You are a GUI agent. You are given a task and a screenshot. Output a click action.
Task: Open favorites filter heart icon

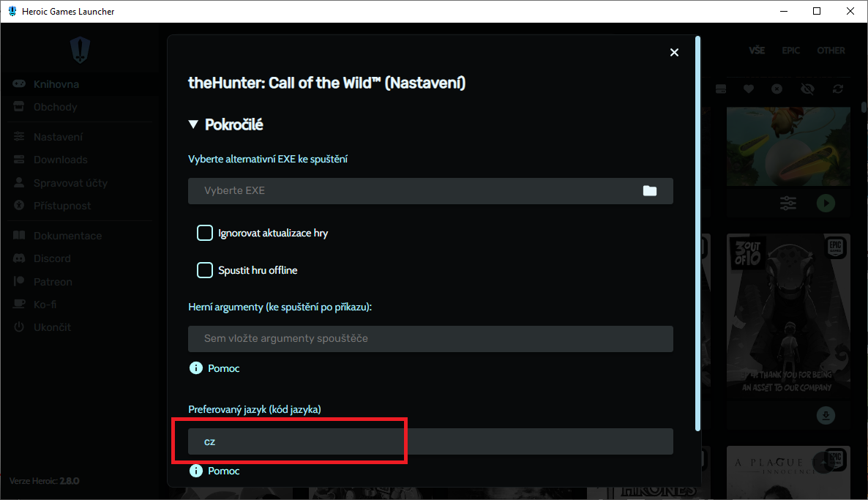tap(749, 89)
